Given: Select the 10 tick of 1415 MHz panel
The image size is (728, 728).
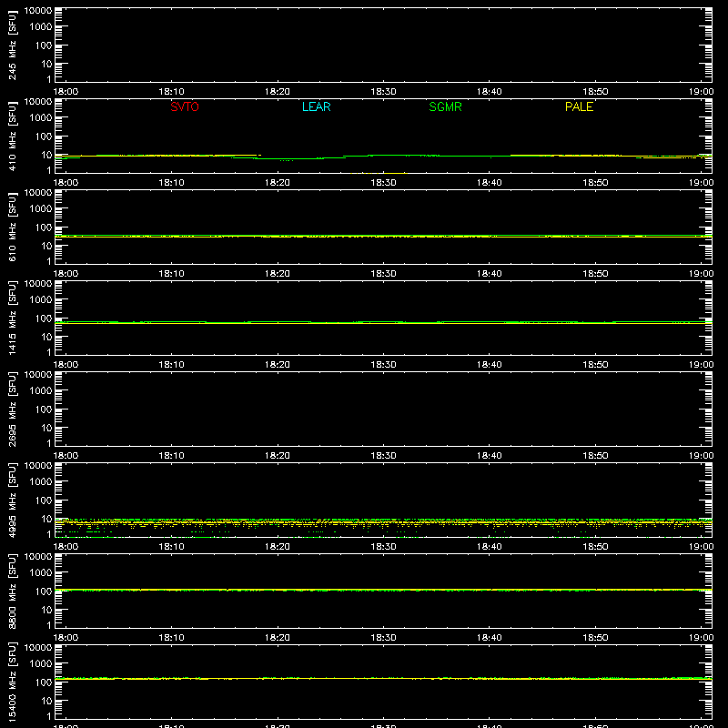Looking at the screenshot, I should [46, 337].
